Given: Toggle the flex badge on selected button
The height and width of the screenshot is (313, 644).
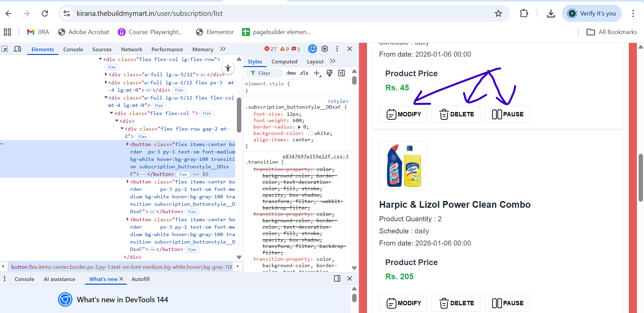Looking at the screenshot, I should pyautogui.click(x=183, y=174).
